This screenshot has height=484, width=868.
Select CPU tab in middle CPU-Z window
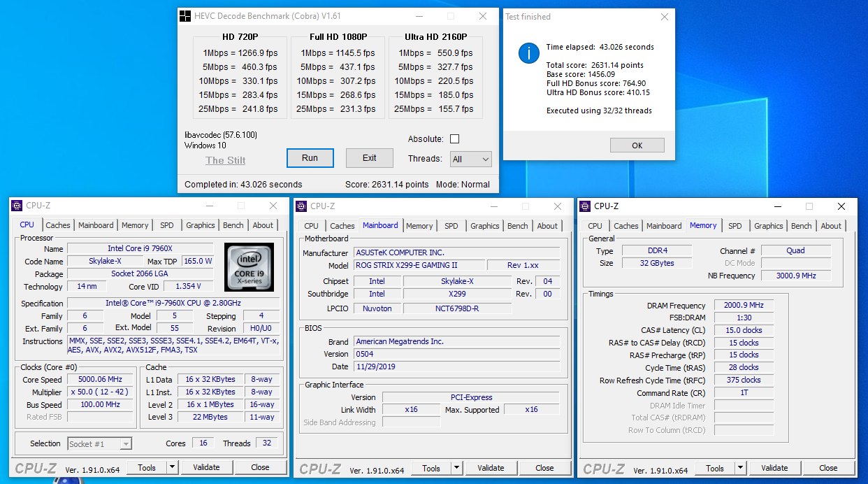pos(312,226)
